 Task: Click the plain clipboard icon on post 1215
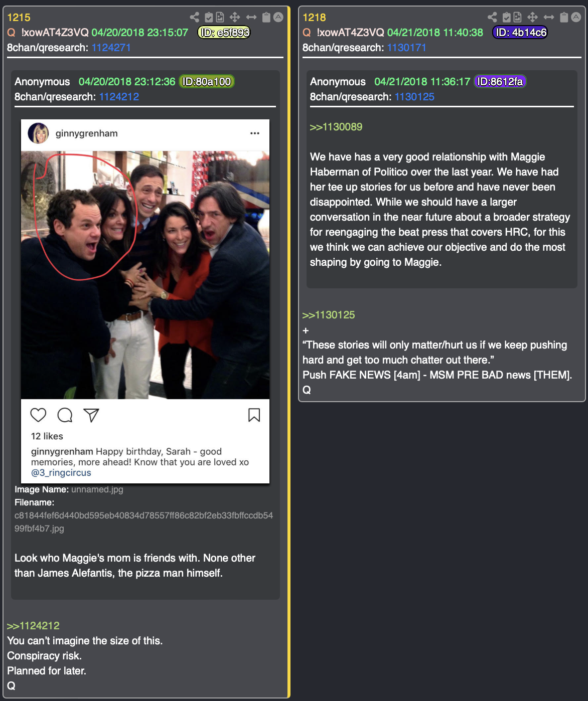266,18
